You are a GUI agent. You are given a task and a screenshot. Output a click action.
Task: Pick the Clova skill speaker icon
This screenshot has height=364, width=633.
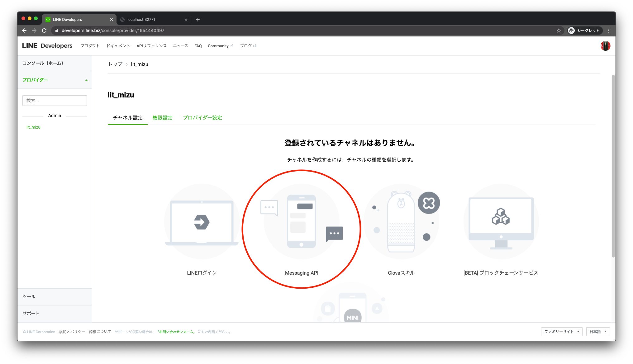pos(401,222)
